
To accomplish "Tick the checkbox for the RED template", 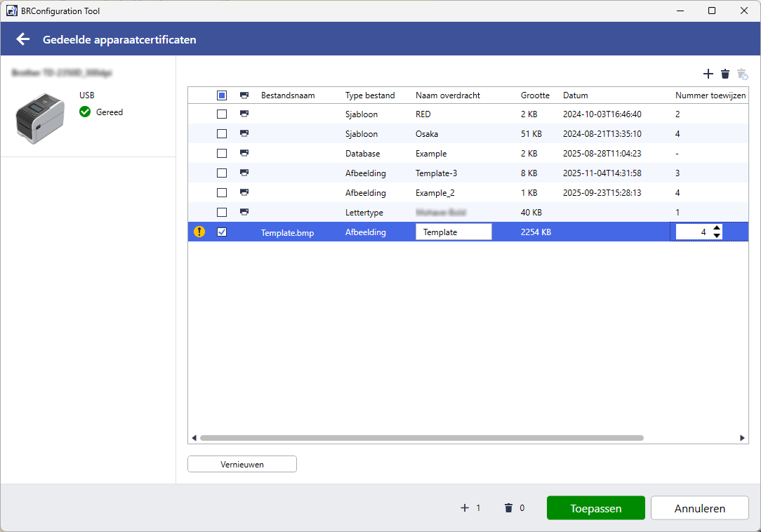I will coord(222,114).
